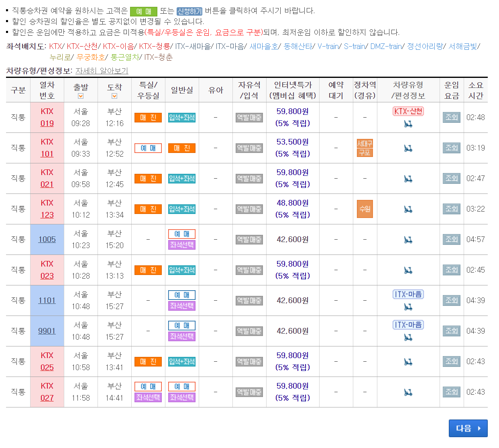
Task: Open train number 1005 link
Action: [47, 239]
